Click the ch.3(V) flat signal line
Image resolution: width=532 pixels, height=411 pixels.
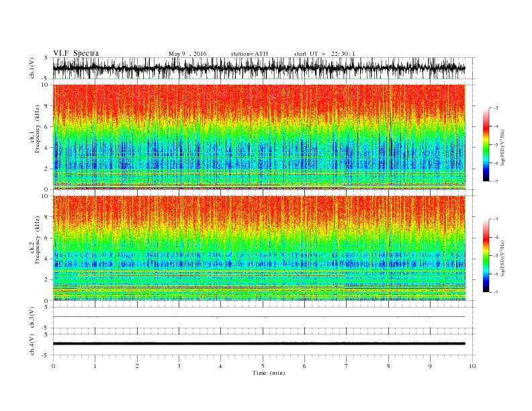(x=259, y=317)
